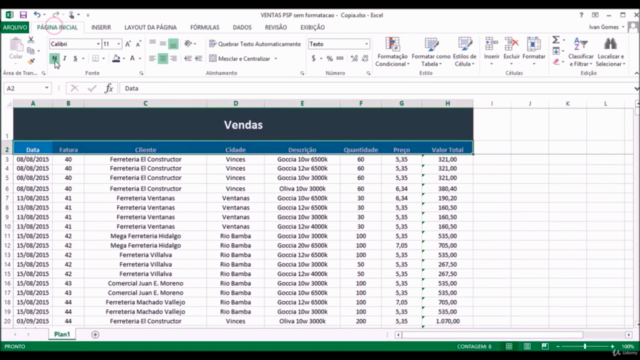Expand Mesclar e Centralizar dropdown arrow
Viewport: 640px width, 360px height.
pos(276,59)
